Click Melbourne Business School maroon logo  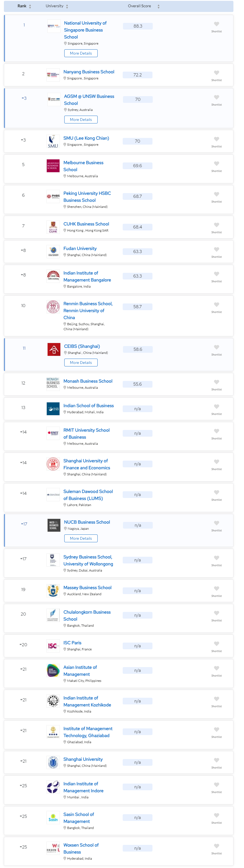click(53, 166)
